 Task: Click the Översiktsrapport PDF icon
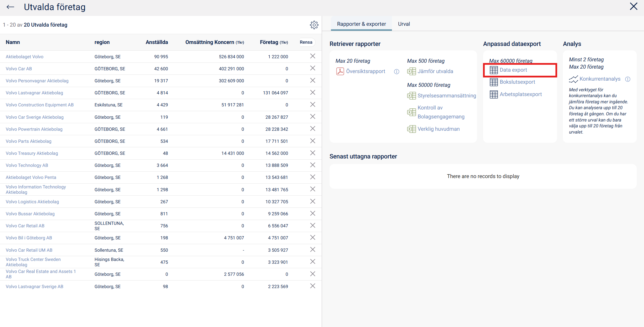point(340,71)
